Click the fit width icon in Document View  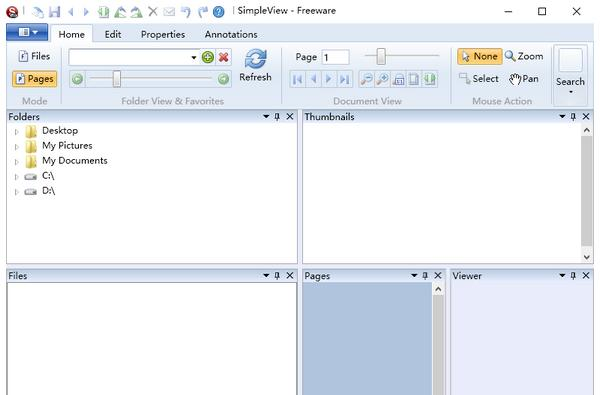point(429,79)
